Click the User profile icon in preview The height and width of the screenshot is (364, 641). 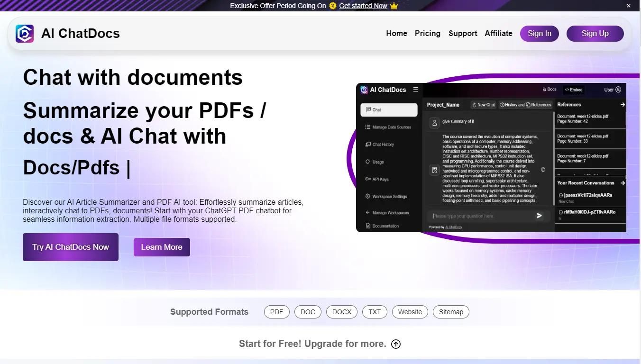(618, 90)
